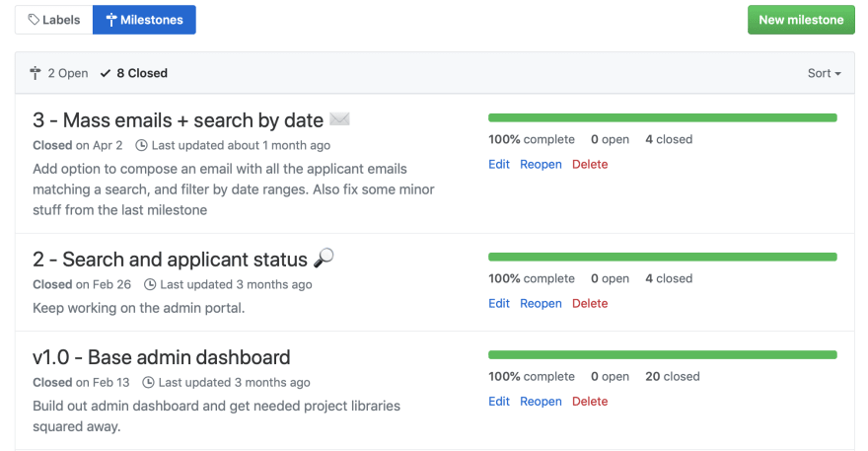The image size is (868, 451).
Task: Click '0 open' in Search and applicant status row
Action: point(610,278)
